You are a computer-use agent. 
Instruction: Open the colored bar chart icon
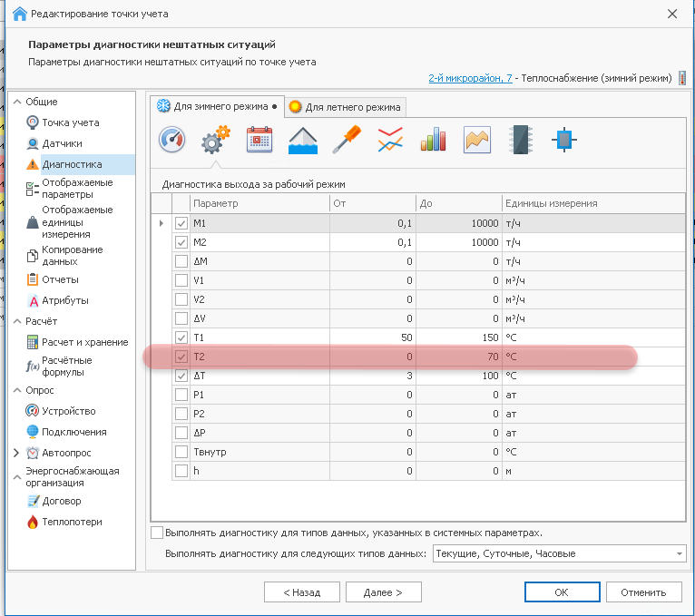(434, 140)
